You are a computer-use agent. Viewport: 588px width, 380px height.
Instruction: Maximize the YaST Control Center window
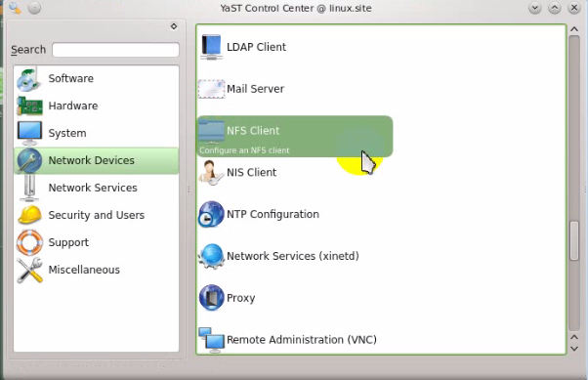555,8
